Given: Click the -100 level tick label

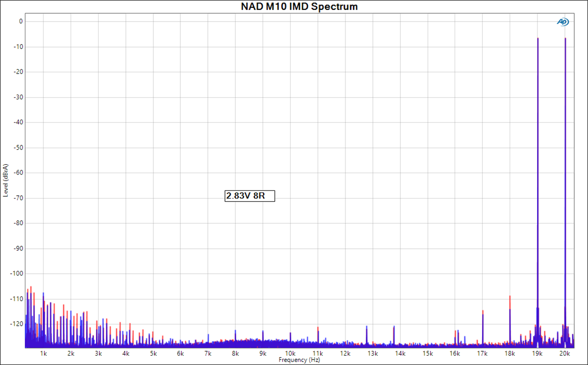Looking at the screenshot, I should pos(17,273).
